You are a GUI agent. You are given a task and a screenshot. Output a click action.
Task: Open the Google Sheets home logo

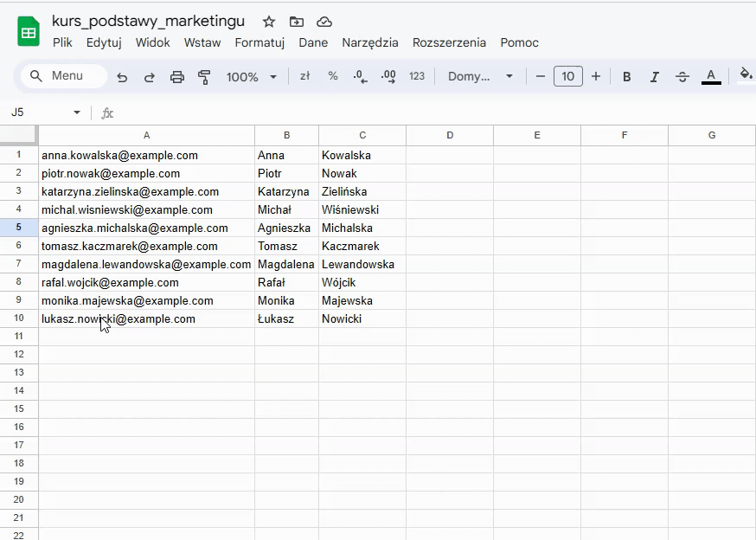pyautogui.click(x=29, y=32)
